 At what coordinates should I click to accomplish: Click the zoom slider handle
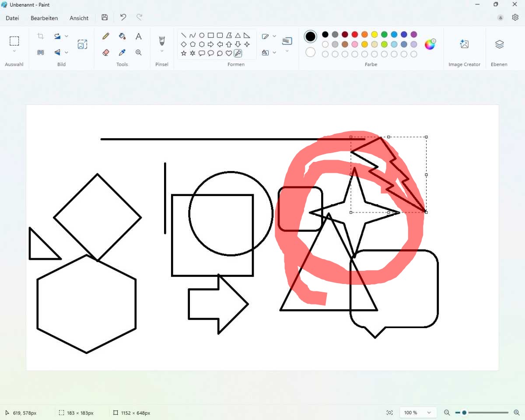[464, 413]
